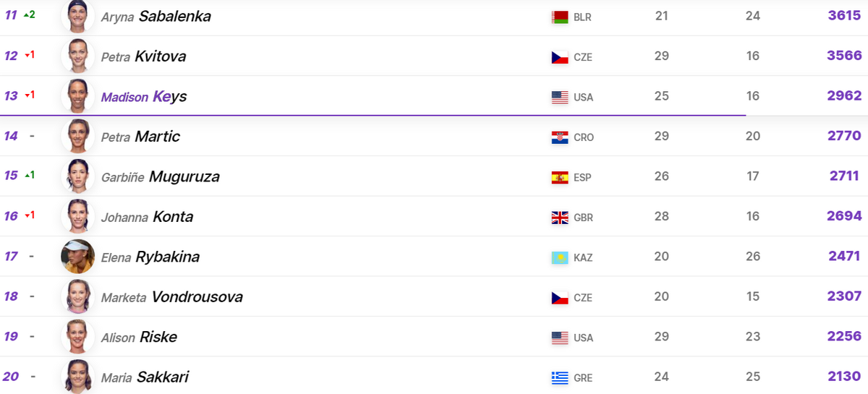Select Madison Keys player name link

click(144, 96)
